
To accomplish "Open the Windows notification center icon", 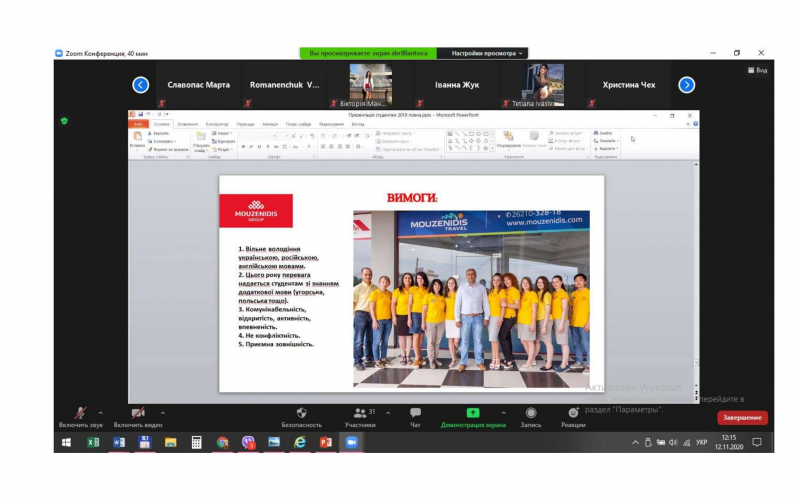I will pyautogui.click(x=757, y=442).
